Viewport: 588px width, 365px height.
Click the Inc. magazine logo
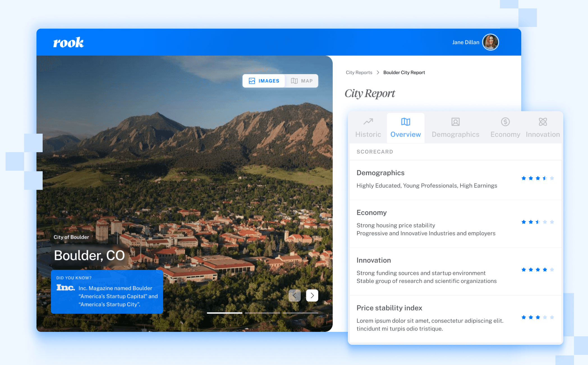point(66,288)
